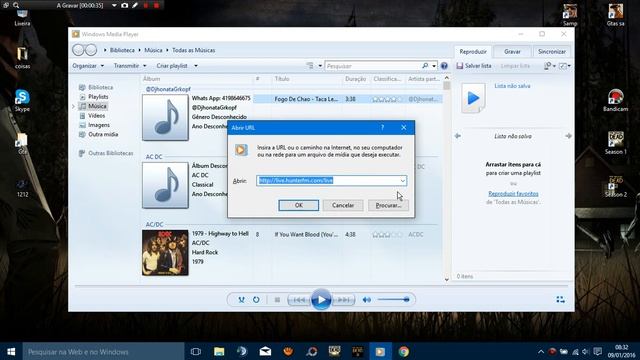640x360 pixels.
Task: Click OK in the Abrir URL dialog
Action: pos(299,205)
